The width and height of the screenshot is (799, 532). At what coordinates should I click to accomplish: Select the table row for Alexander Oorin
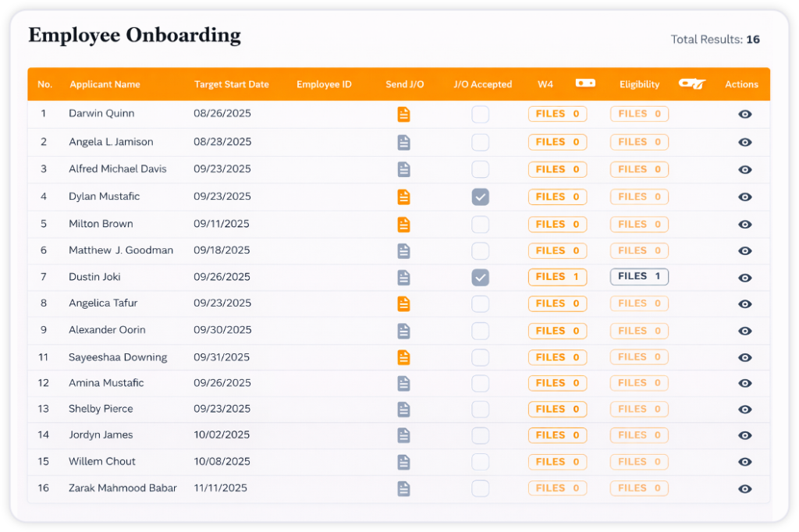[x=312, y=330]
